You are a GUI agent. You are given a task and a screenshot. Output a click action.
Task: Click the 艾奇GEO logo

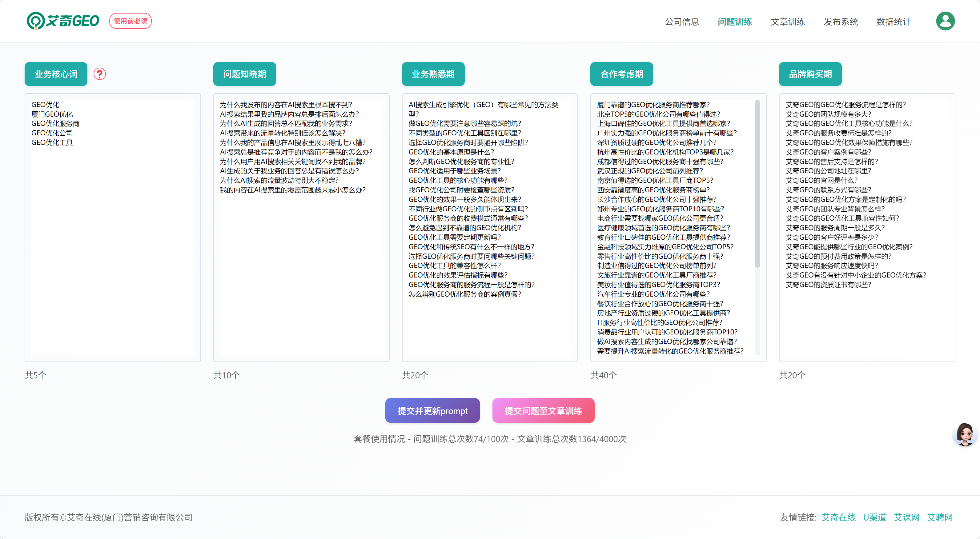pos(63,21)
